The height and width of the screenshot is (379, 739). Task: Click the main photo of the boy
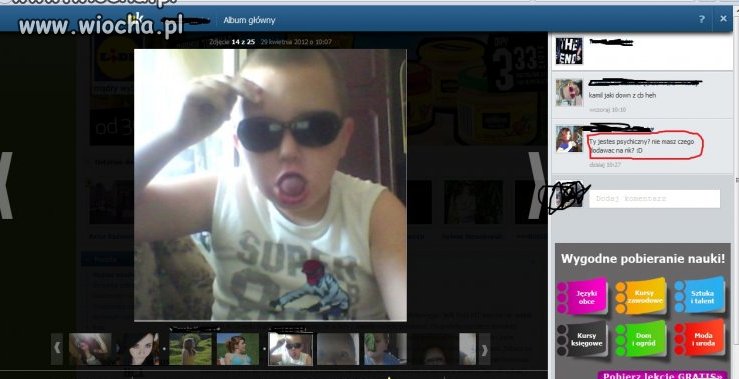[x=271, y=185]
